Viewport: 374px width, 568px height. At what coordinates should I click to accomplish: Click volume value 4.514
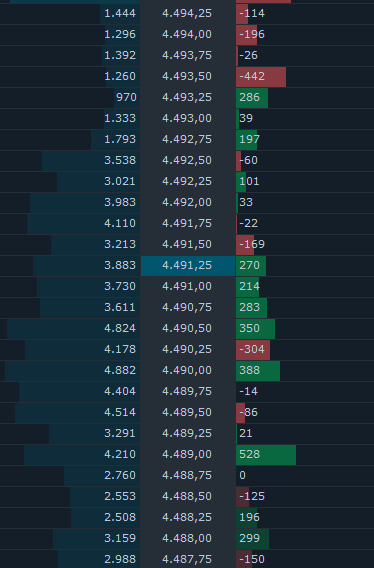pyautogui.click(x=120, y=413)
